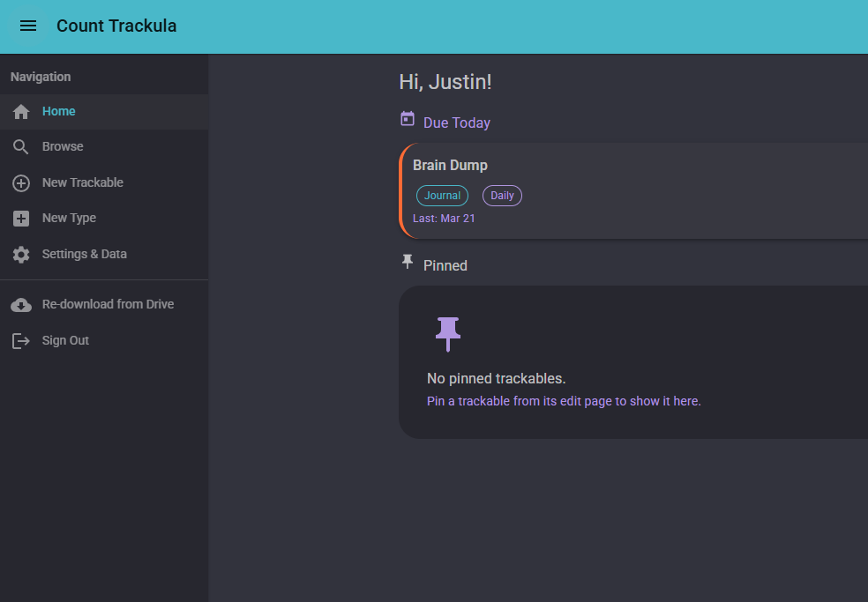Click the New Type squared plus icon

click(x=20, y=218)
